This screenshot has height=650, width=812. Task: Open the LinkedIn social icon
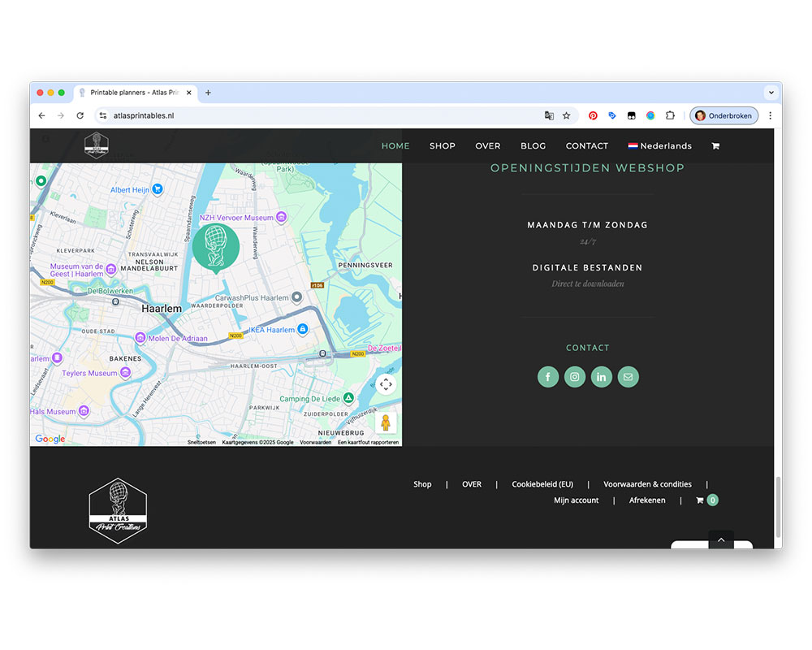(x=602, y=377)
